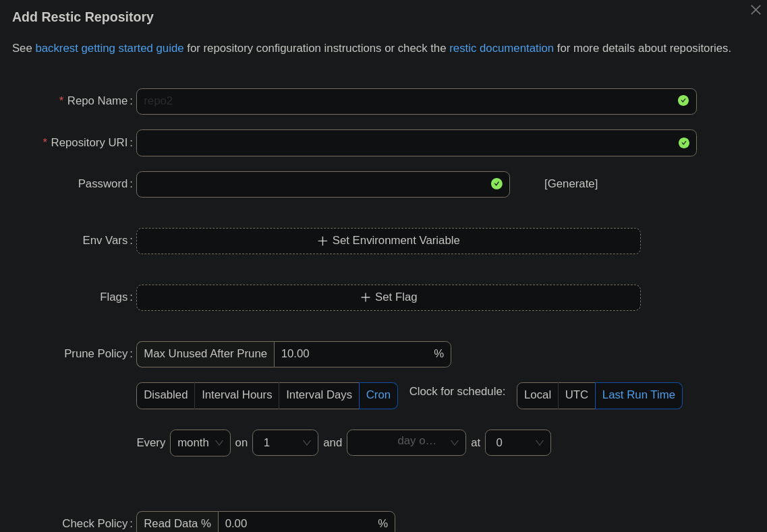Select Interval Hours schedule mode
This screenshot has width=767, height=532.
pyautogui.click(x=237, y=396)
